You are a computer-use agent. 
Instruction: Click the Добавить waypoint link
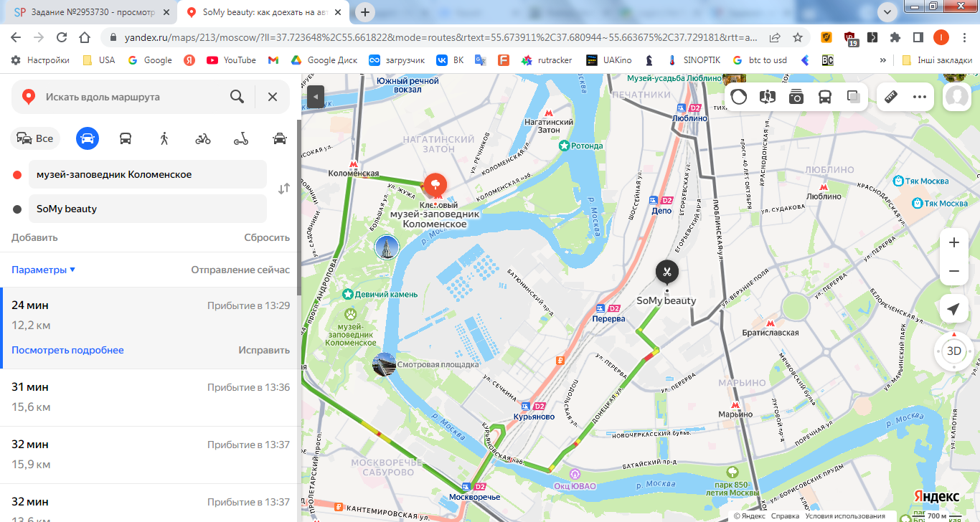34,237
